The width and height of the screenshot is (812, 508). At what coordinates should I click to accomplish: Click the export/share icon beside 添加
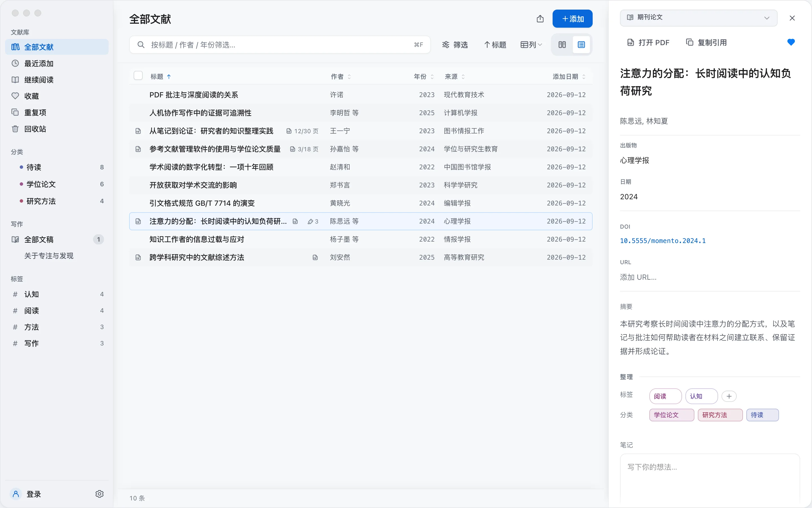(x=540, y=19)
